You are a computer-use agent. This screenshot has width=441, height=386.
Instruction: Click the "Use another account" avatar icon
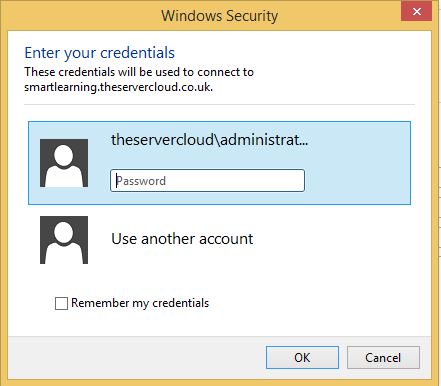(x=64, y=240)
